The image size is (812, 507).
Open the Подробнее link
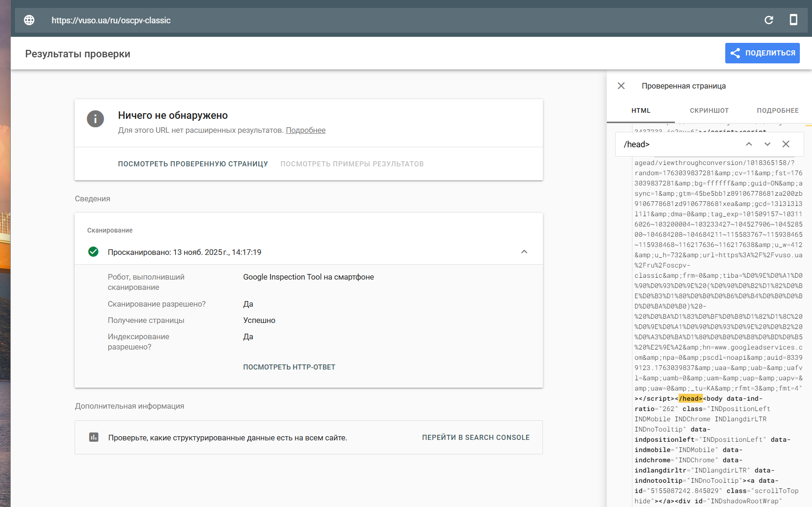point(305,130)
